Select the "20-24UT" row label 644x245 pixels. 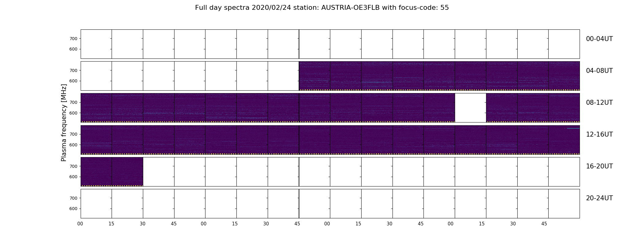(599, 198)
